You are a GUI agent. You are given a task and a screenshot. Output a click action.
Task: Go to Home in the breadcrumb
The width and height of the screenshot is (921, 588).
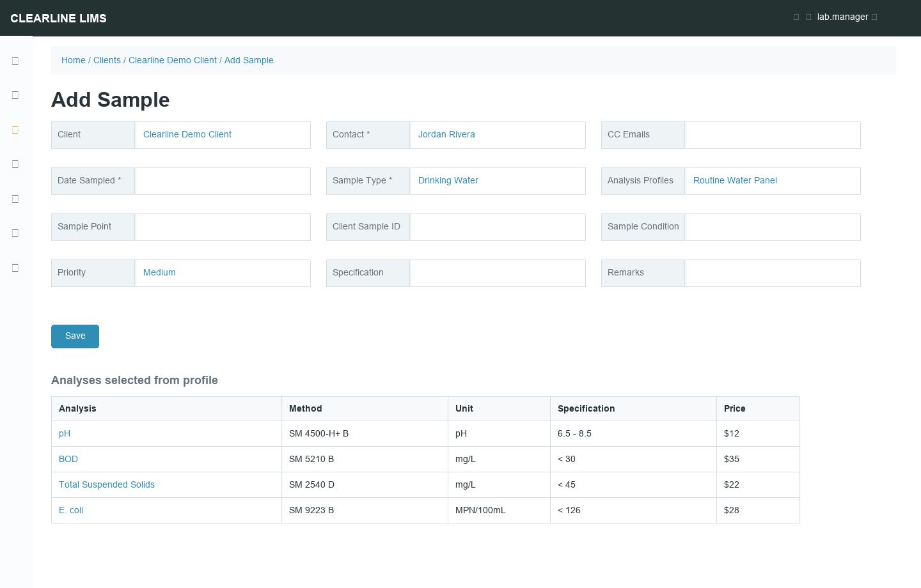[x=74, y=60]
